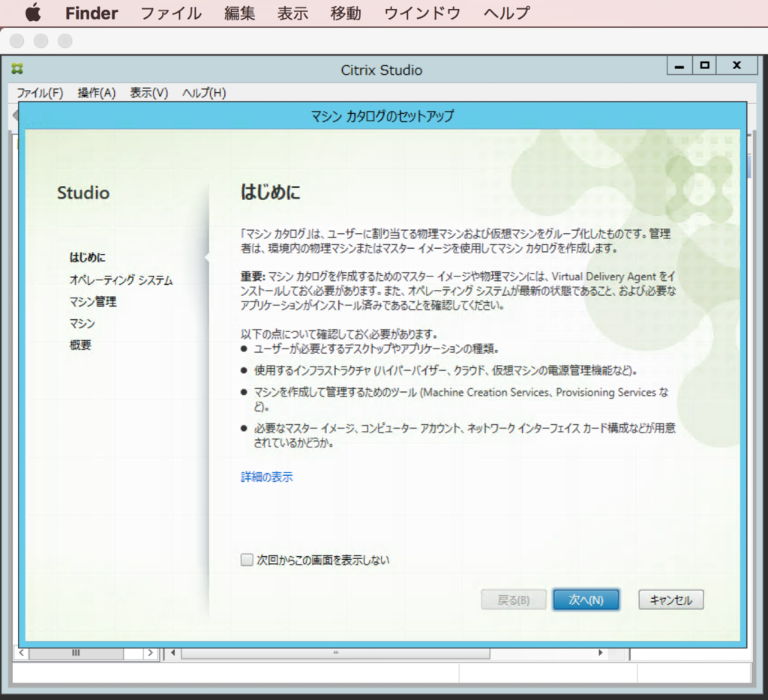The height and width of the screenshot is (700, 768).
Task: Minimize the Citrix Studio window
Action: point(679,66)
